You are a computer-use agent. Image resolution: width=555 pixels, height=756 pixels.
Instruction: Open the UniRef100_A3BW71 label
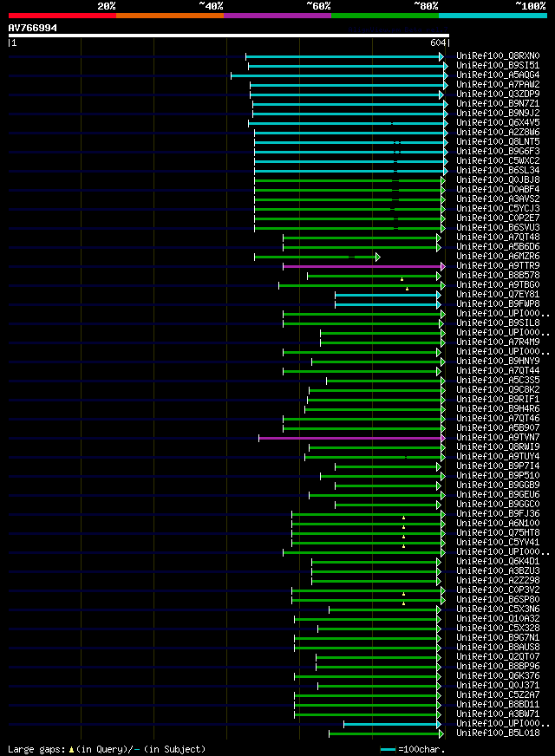tap(498, 714)
